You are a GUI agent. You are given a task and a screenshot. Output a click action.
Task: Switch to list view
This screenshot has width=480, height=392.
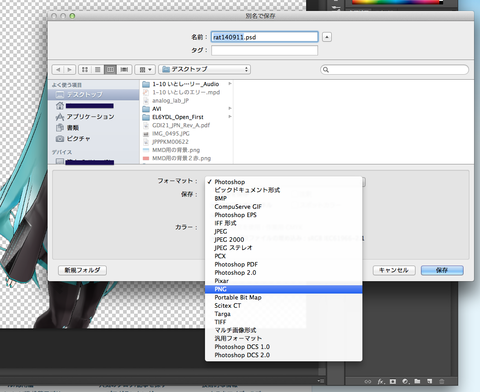[x=98, y=69]
